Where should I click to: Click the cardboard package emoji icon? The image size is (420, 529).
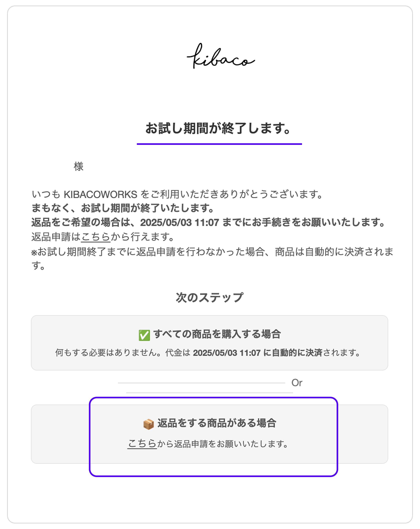pos(148,424)
